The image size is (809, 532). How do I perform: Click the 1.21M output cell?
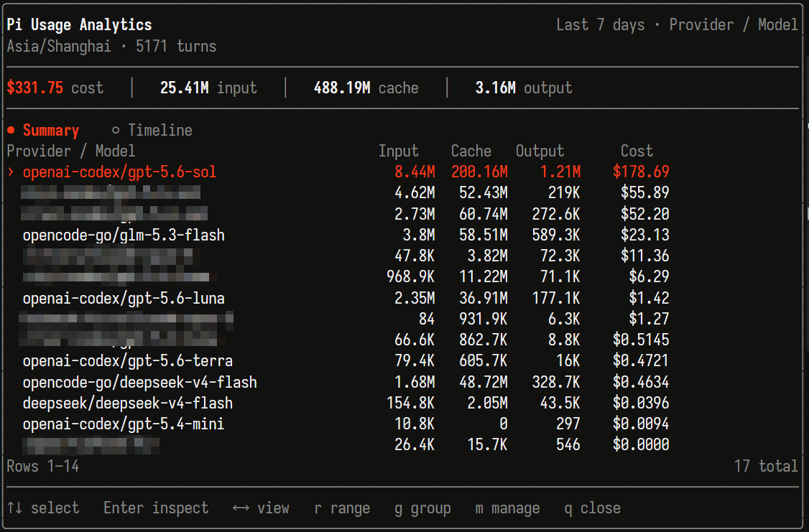pos(560,172)
